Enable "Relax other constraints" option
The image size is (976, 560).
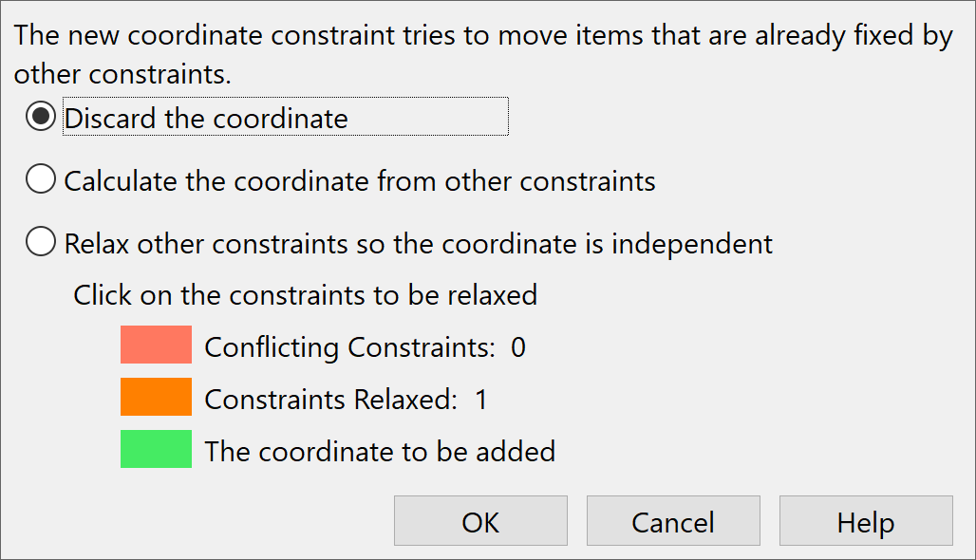pyautogui.click(x=40, y=242)
